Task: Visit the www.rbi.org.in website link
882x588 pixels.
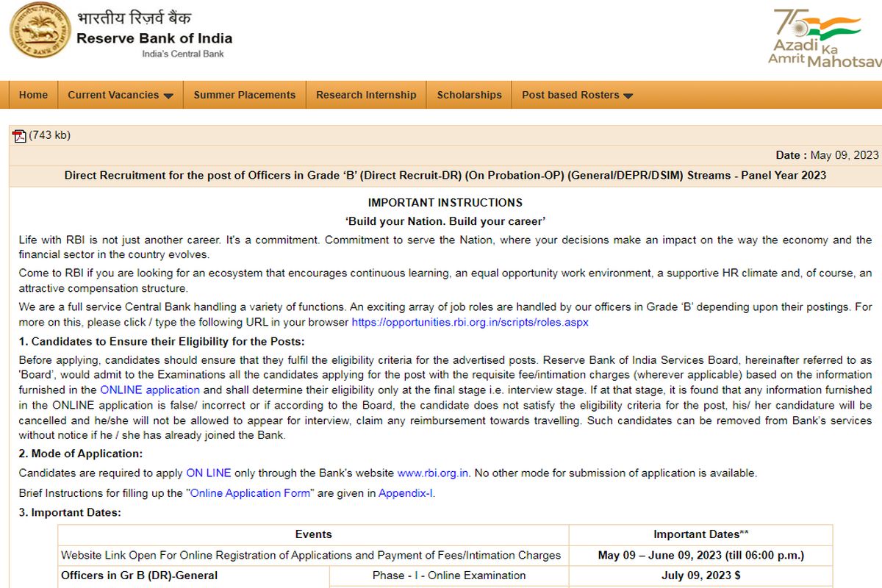Action: pyautogui.click(x=432, y=473)
